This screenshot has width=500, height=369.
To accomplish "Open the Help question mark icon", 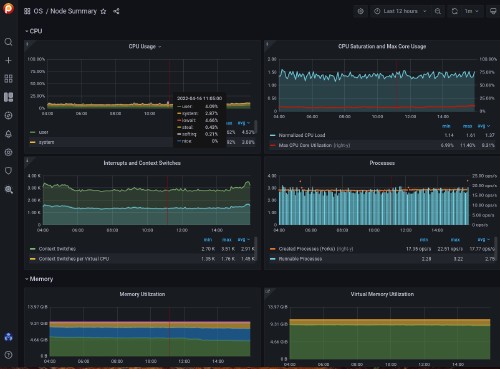I will click(x=8, y=355).
